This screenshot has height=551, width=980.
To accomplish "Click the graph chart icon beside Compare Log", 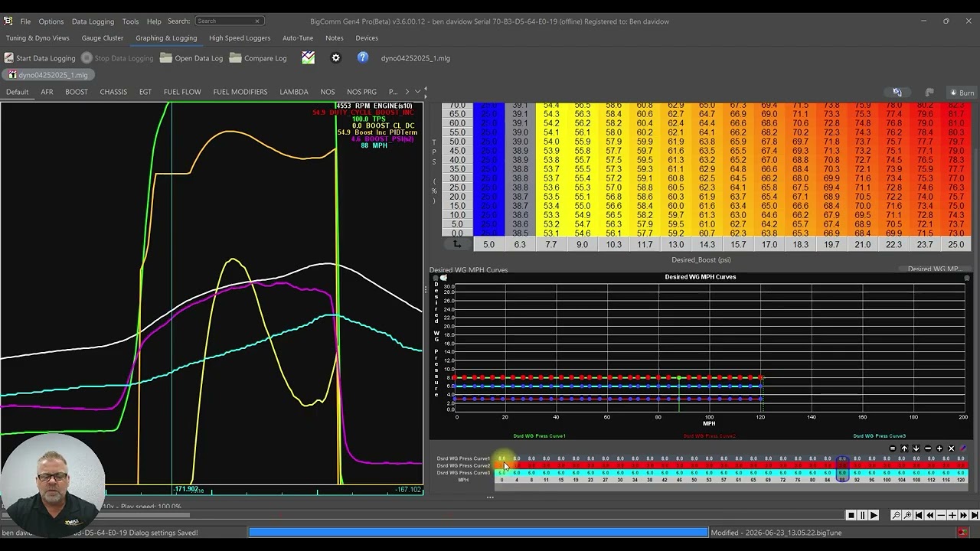I will pos(308,57).
